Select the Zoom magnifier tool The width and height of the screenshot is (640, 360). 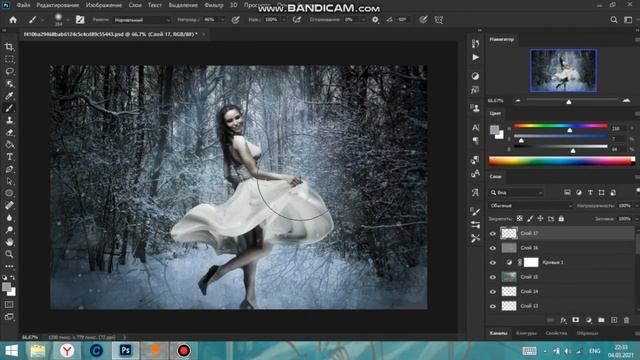pyautogui.click(x=9, y=254)
